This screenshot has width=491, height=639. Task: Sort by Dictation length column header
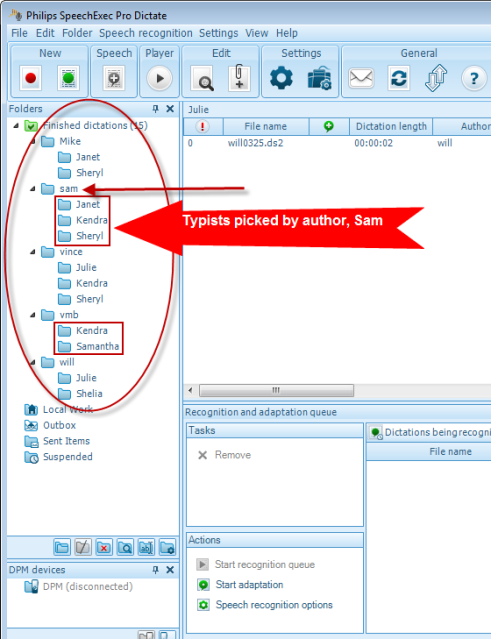tap(391, 127)
